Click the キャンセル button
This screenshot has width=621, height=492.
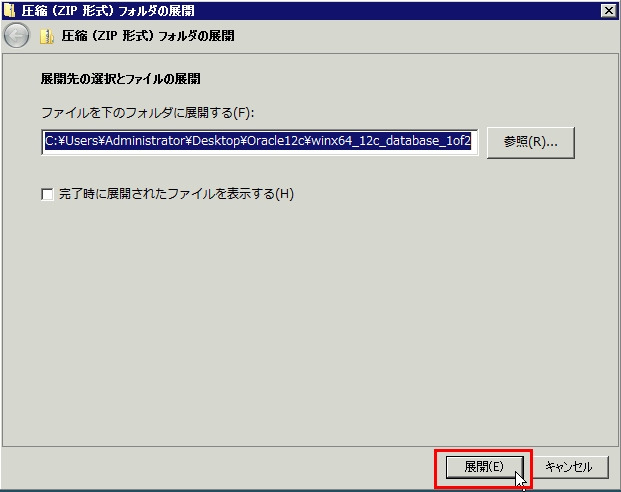pyautogui.click(x=569, y=467)
